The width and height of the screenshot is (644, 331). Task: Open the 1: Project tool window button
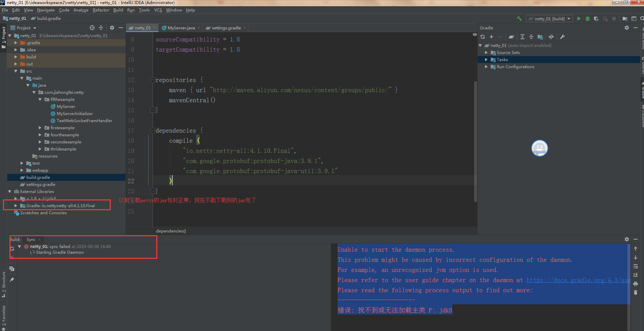4,37
